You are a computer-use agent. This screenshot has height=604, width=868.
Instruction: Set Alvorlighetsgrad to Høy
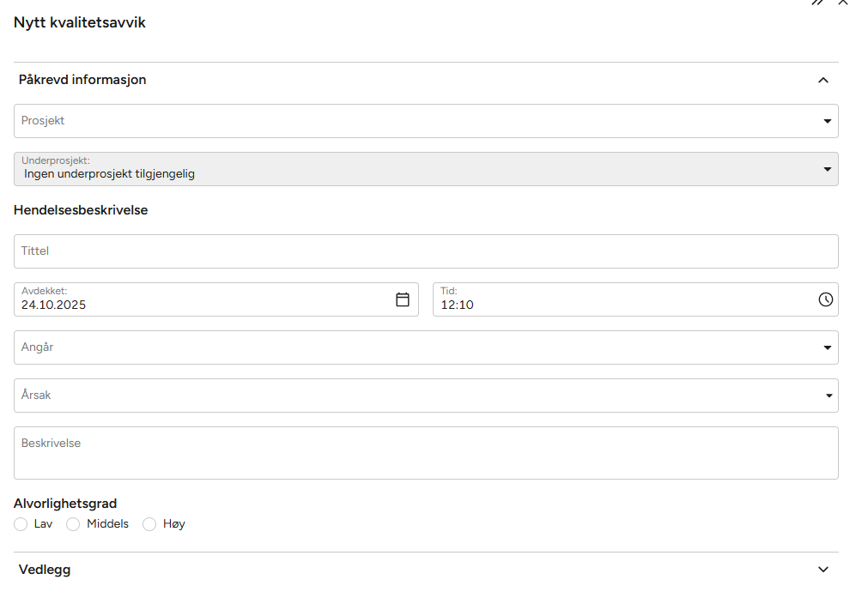click(149, 524)
